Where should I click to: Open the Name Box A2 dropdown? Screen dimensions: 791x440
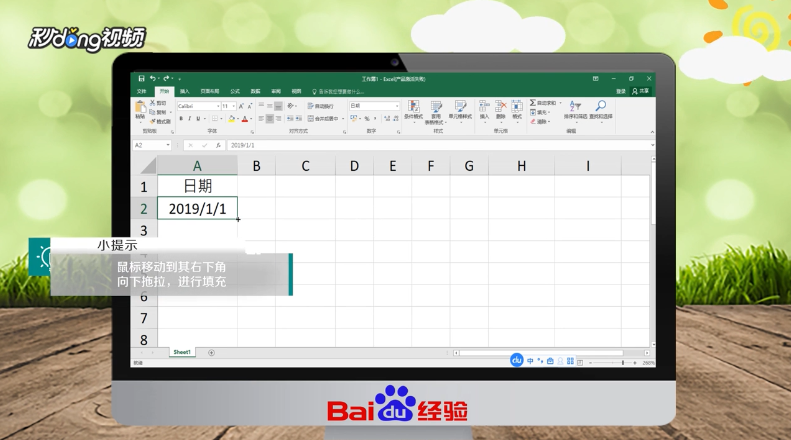point(168,145)
